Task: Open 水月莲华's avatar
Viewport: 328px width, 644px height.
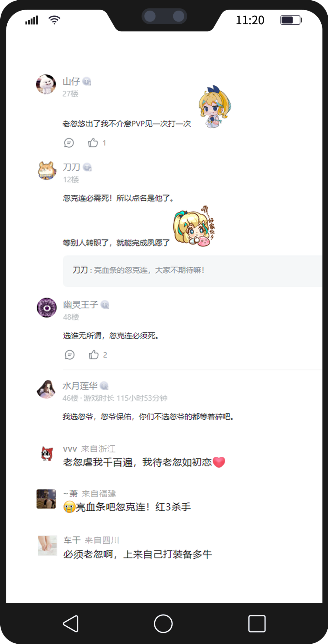Action: point(46,389)
